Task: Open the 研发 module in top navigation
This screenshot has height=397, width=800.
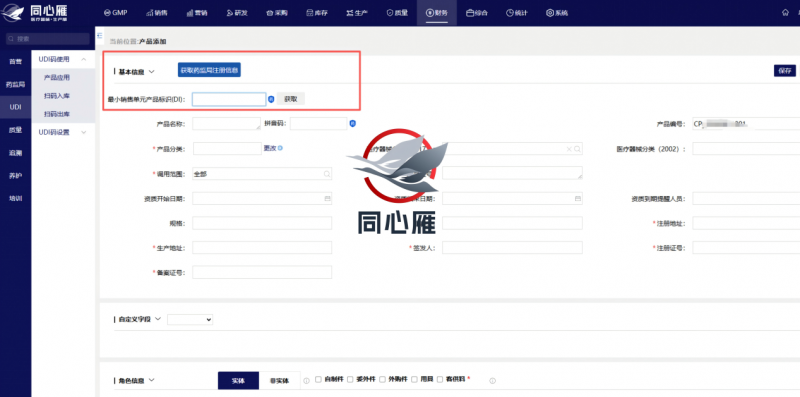Action: [x=237, y=13]
